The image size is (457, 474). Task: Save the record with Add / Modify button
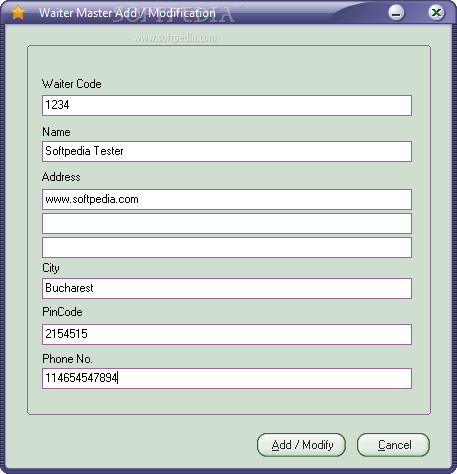click(301, 445)
